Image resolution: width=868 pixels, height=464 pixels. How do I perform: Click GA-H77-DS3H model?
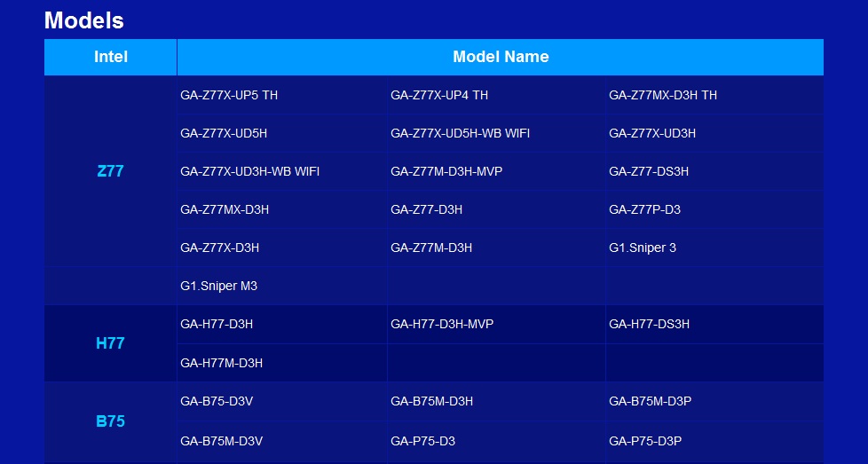(x=650, y=324)
